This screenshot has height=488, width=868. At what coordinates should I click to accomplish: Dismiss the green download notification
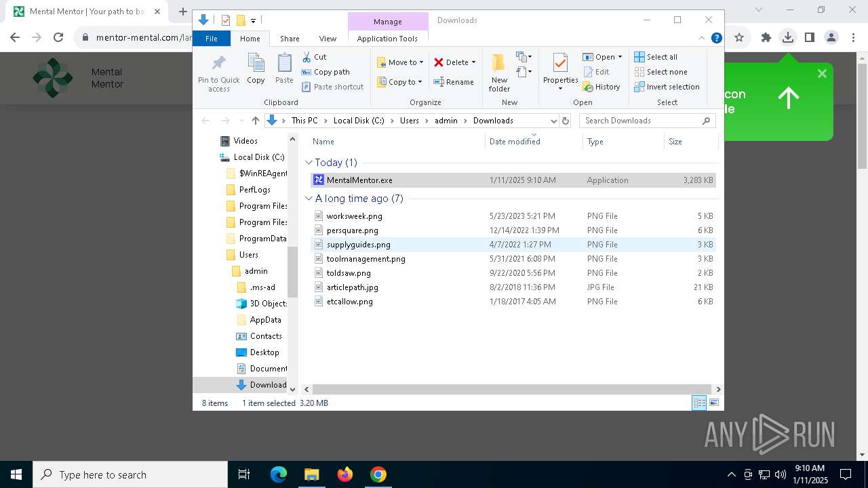(x=822, y=73)
